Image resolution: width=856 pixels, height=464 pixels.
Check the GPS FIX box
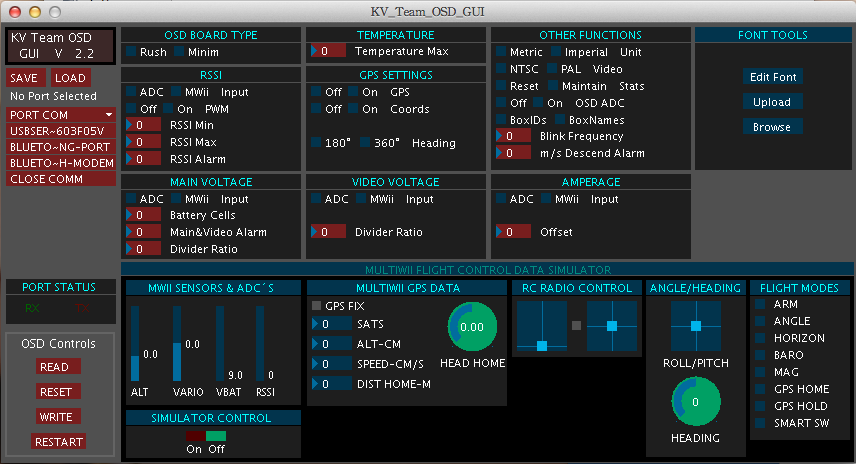click(x=317, y=306)
